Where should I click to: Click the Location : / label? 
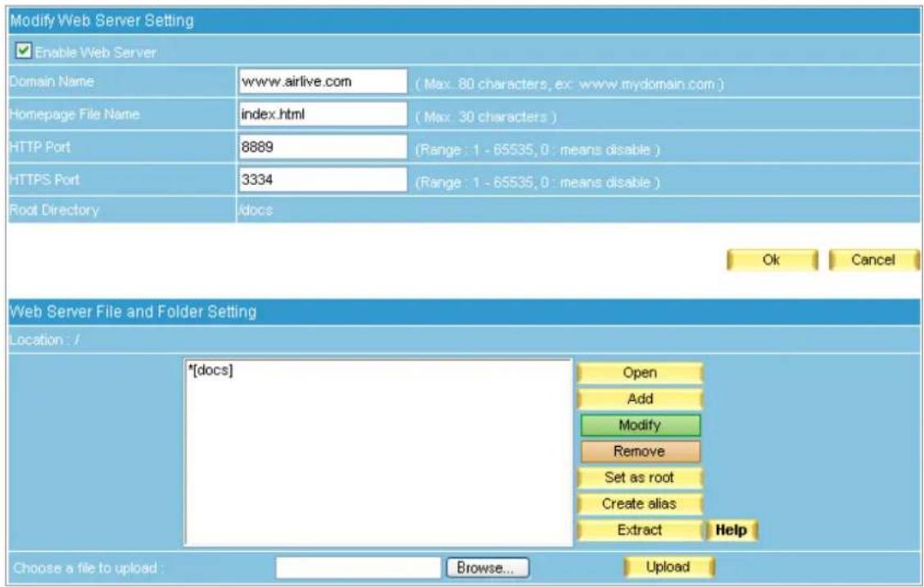(x=45, y=340)
